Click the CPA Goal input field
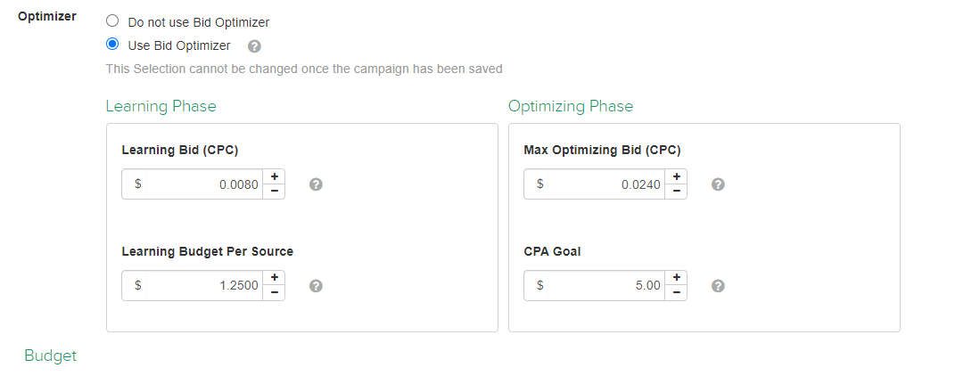980x384 pixels. point(605,285)
